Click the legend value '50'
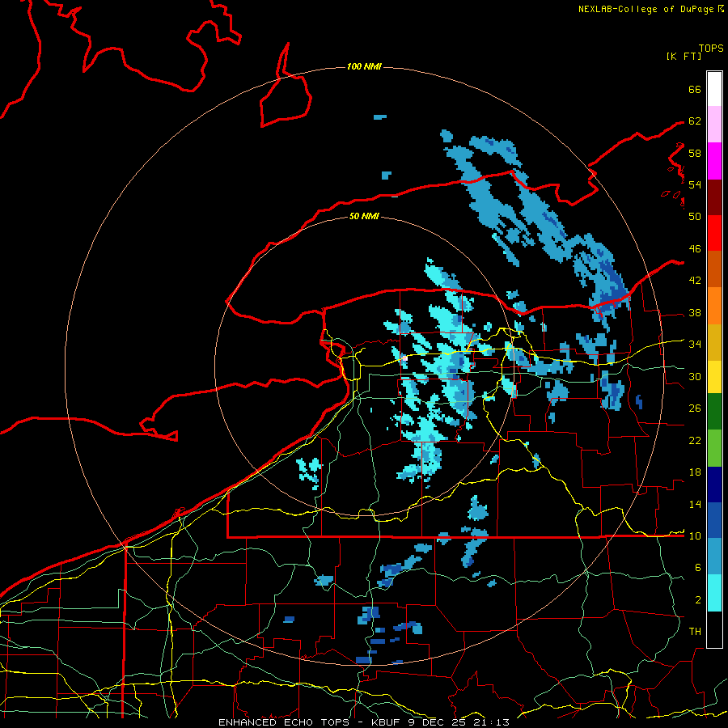Image resolution: width=728 pixels, height=728 pixels. coord(695,217)
